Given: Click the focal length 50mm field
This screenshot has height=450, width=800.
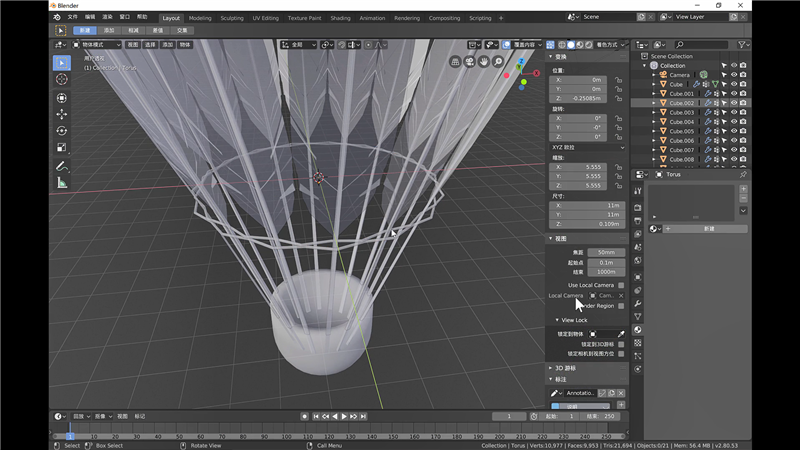Looking at the screenshot, I should tap(606, 253).
